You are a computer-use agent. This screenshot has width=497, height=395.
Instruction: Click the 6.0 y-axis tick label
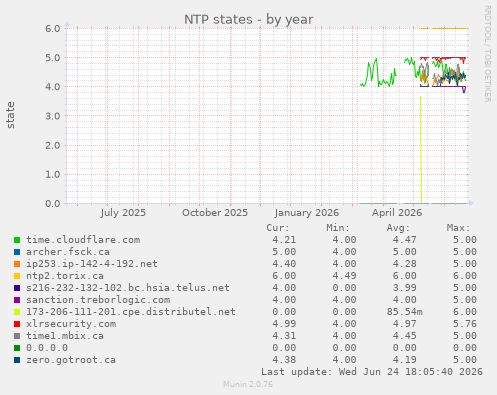53,28
